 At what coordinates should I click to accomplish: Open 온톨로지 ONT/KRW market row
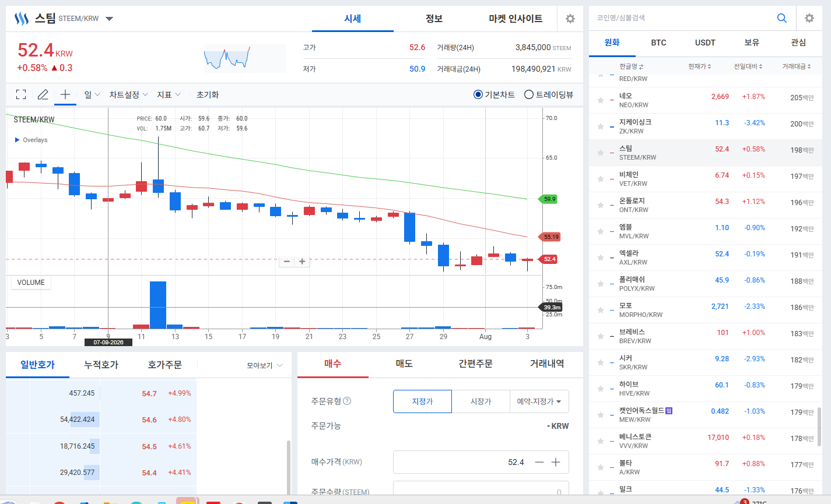point(705,205)
